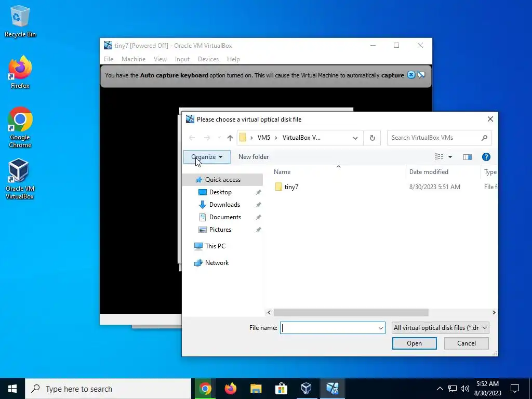This screenshot has width=532, height=399.
Task: Expand the view options dropdown arrow
Action: tap(450, 157)
